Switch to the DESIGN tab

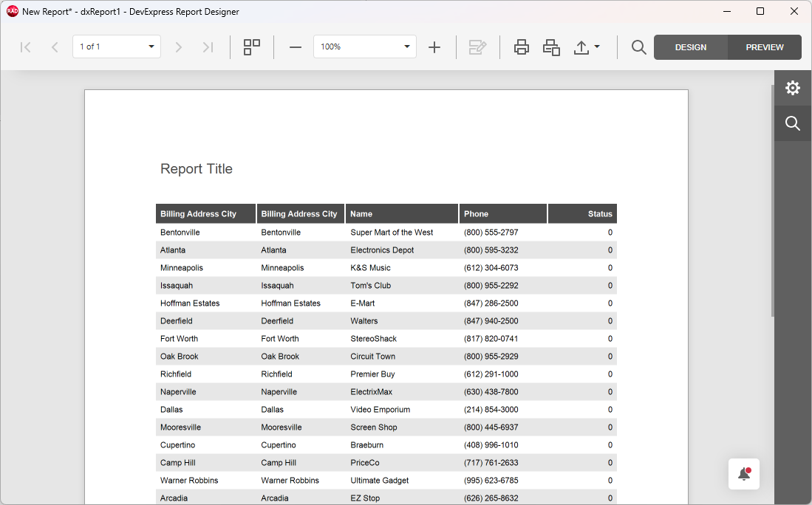coord(690,47)
